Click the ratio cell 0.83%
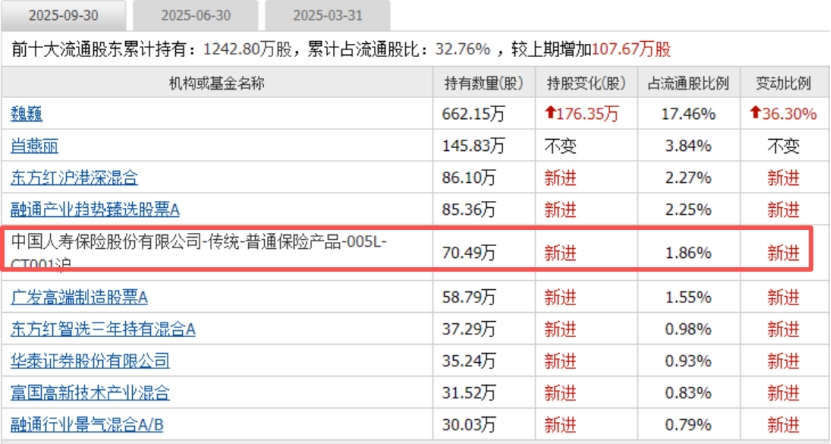 coord(688,393)
